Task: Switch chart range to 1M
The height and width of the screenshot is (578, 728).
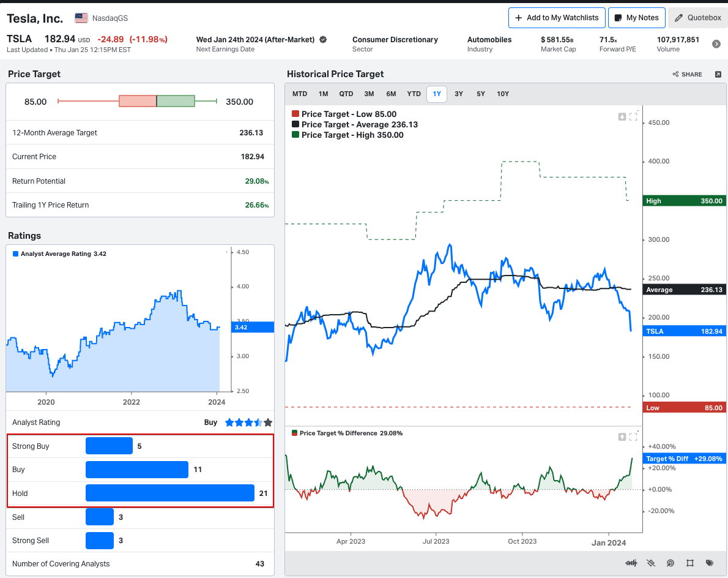Action: pos(323,94)
